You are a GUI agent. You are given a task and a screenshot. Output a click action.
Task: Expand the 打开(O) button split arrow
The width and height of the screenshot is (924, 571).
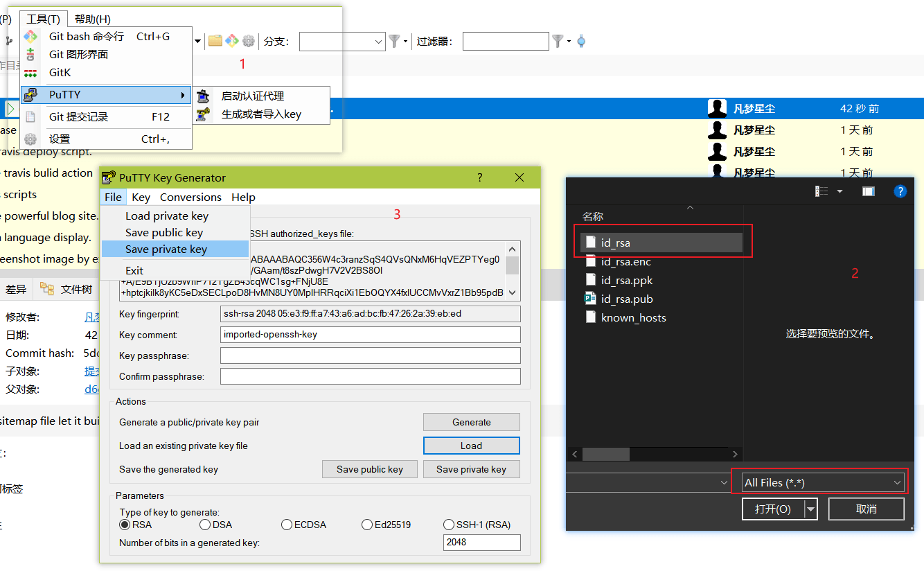click(x=810, y=509)
